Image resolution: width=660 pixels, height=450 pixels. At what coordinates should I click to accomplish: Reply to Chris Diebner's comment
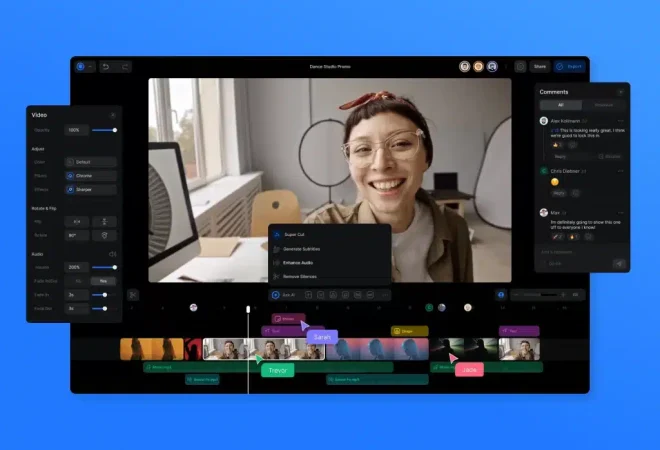[x=559, y=193]
